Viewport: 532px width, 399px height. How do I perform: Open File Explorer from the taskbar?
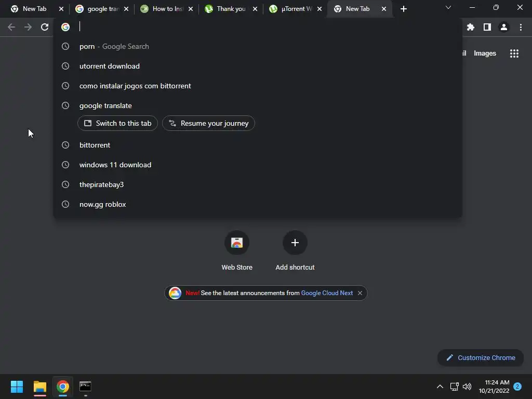[x=39, y=387]
